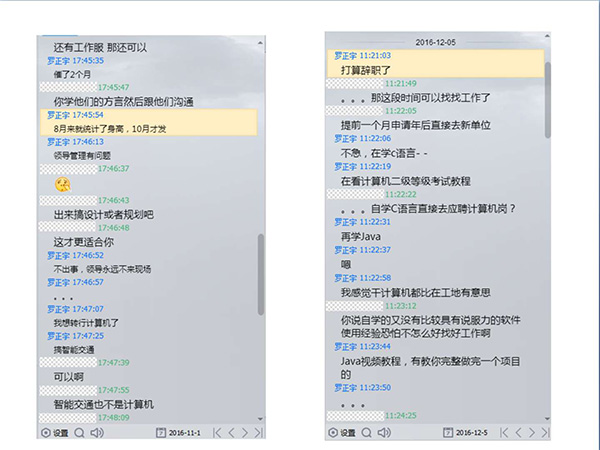Jump to last page in left panel
The height and width of the screenshot is (450, 600).
point(259,433)
